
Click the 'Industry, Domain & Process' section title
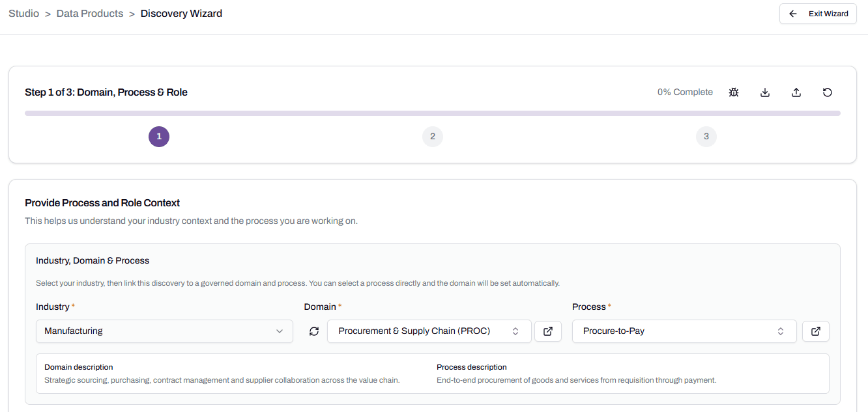tap(93, 261)
